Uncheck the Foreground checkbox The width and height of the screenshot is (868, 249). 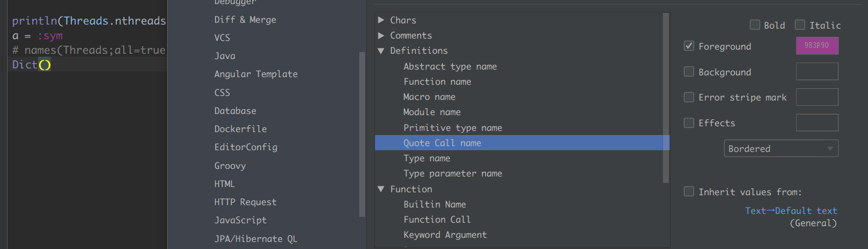click(x=689, y=46)
